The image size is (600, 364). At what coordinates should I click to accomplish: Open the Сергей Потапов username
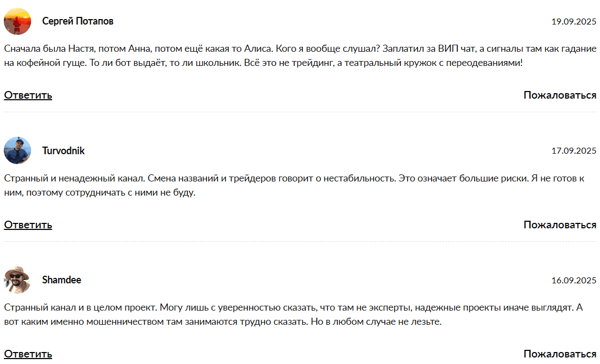click(78, 21)
